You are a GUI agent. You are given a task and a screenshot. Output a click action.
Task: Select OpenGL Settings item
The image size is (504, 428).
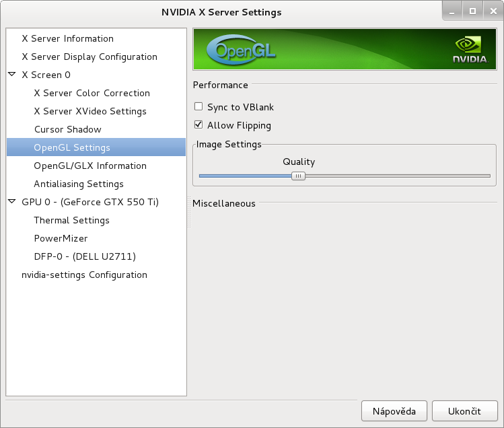coord(96,147)
